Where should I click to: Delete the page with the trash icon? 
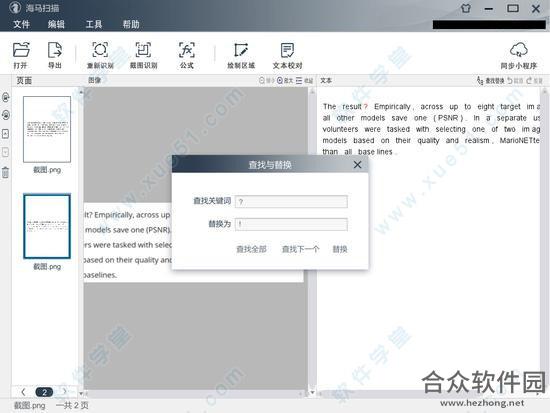pyautogui.click(x=6, y=172)
